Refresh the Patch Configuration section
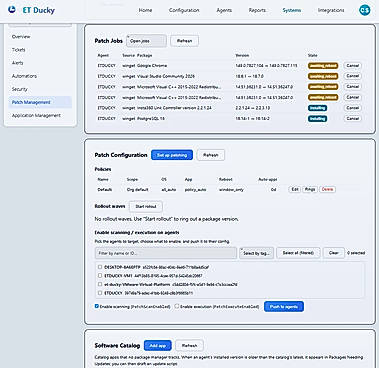This screenshot has width=379, height=368. [x=211, y=155]
